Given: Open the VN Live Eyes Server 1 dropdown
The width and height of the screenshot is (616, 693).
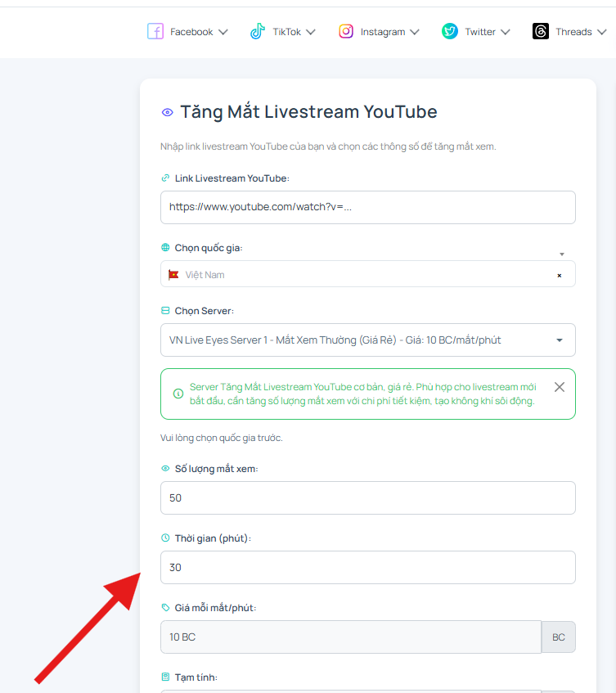Looking at the screenshot, I should point(367,340).
